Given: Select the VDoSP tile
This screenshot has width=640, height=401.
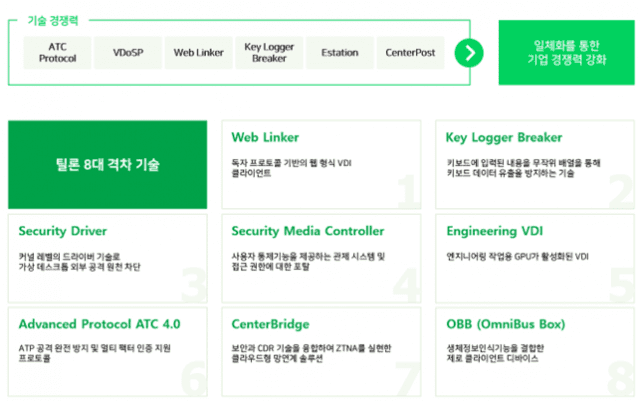Looking at the screenshot, I should click(128, 53).
